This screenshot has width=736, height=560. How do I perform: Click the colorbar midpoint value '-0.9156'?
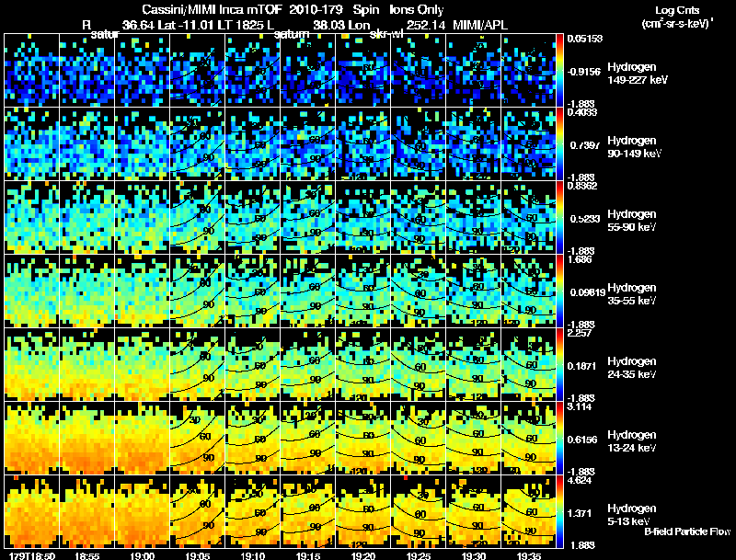tap(584, 72)
